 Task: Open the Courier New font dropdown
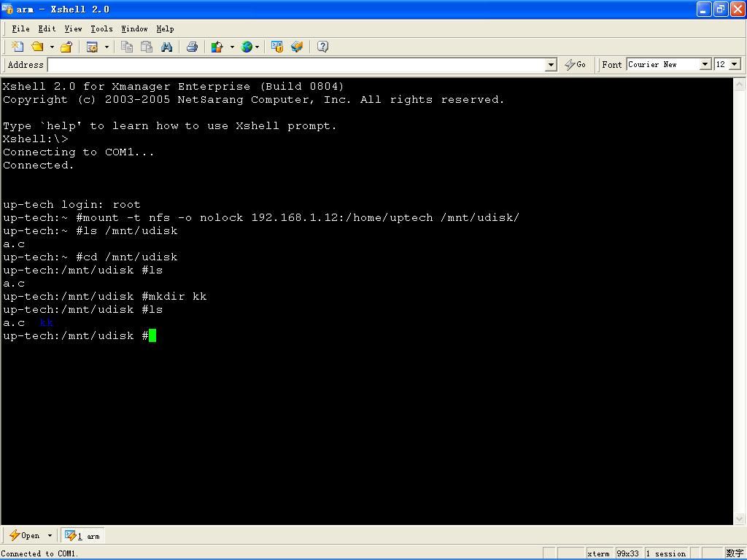[705, 64]
